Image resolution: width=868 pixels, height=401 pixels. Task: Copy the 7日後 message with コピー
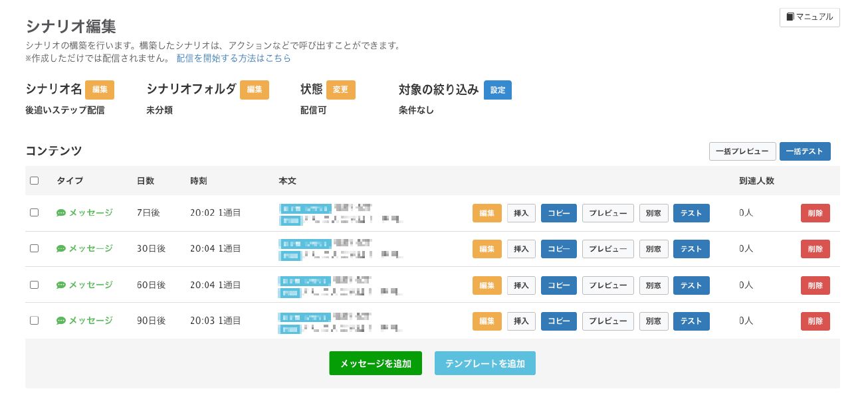tap(559, 213)
